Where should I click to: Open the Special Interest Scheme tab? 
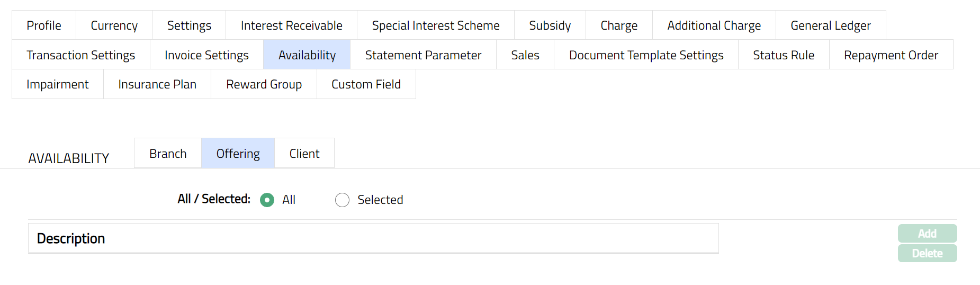(435, 25)
